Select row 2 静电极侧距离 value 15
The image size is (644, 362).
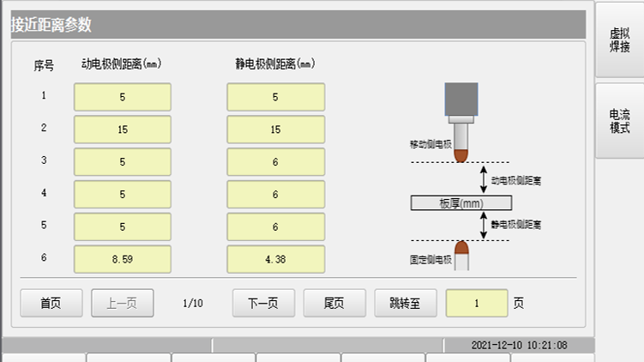click(x=275, y=130)
